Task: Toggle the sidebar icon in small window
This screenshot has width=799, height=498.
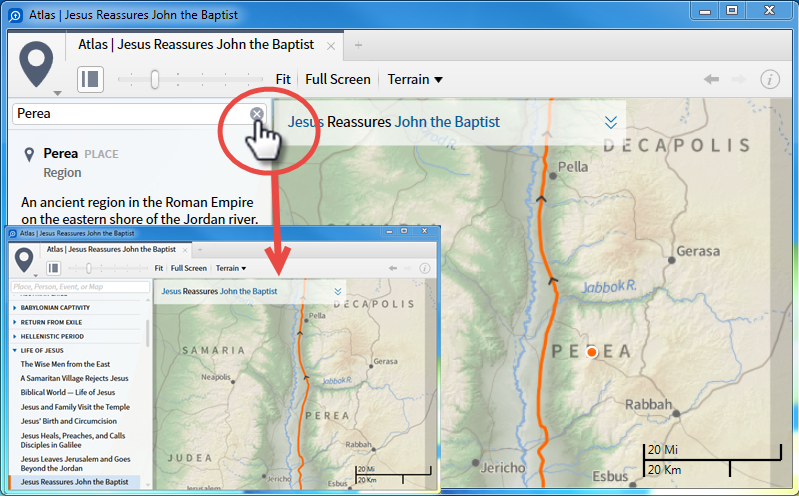Action: coord(54,268)
